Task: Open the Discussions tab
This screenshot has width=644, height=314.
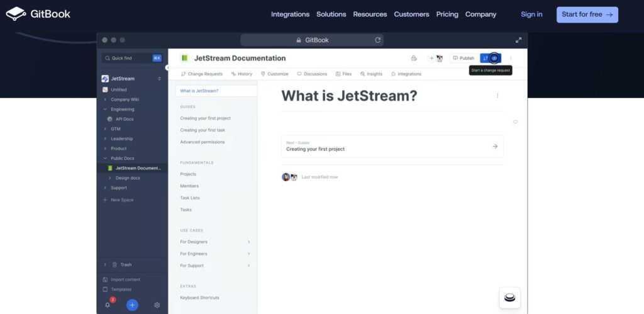Action: pos(312,74)
